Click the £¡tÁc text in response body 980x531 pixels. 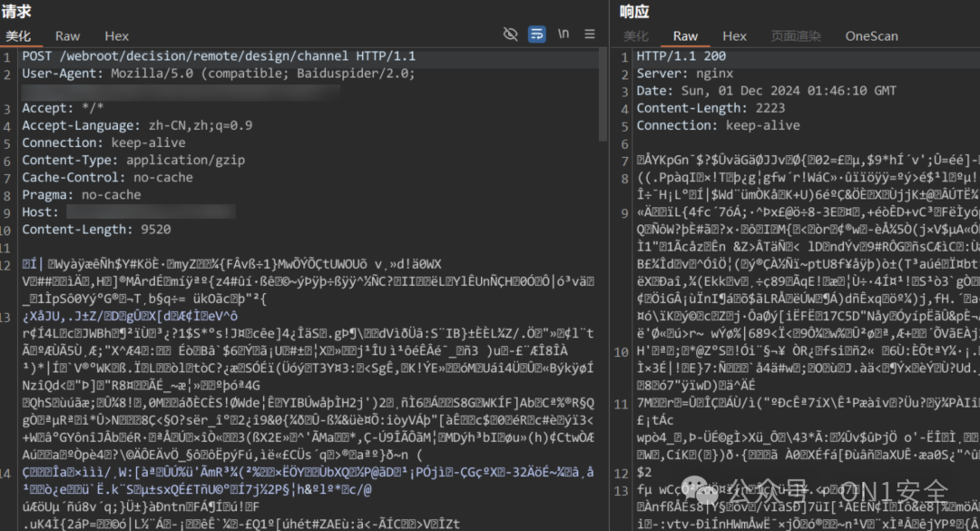tap(655, 420)
